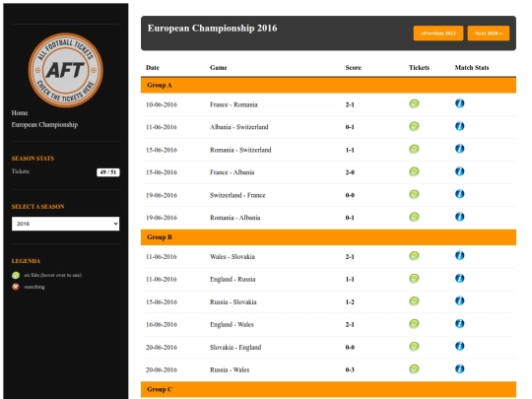View match stats info for Romania - Switzerland
The height and width of the screenshot is (399, 532).
pos(460,149)
